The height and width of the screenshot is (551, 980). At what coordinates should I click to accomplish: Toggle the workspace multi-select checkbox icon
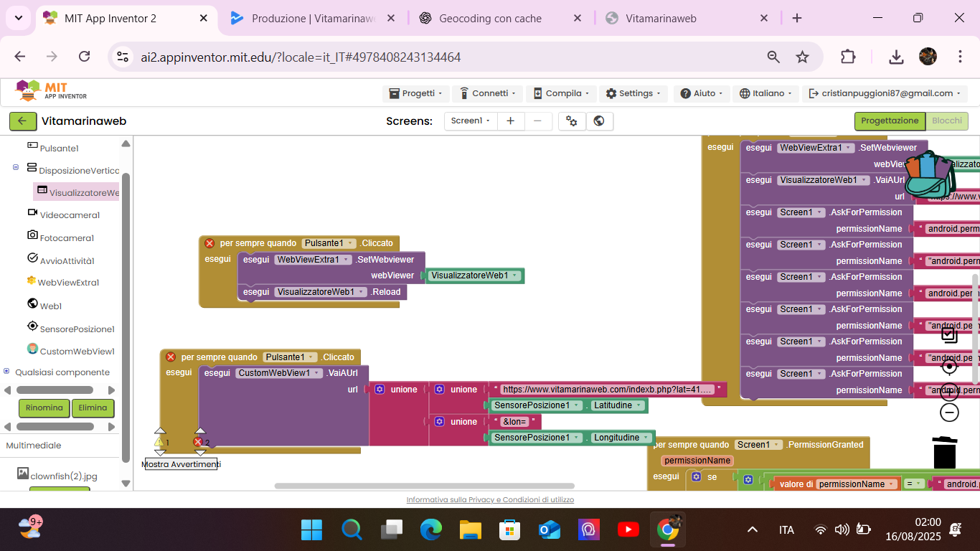click(x=949, y=335)
